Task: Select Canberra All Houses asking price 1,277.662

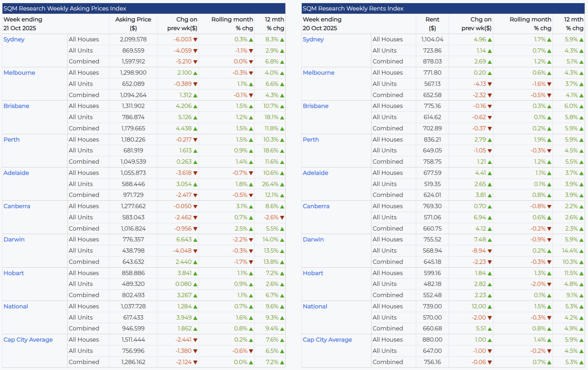Action: [x=133, y=206]
